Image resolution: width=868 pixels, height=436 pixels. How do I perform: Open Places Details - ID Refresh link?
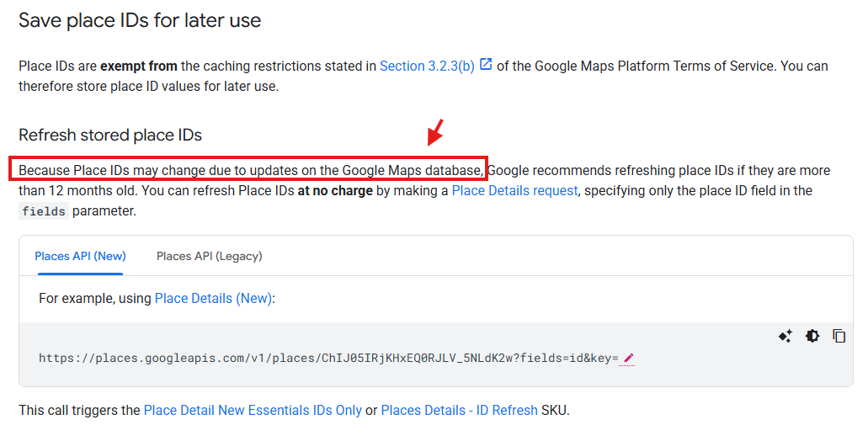point(459,411)
